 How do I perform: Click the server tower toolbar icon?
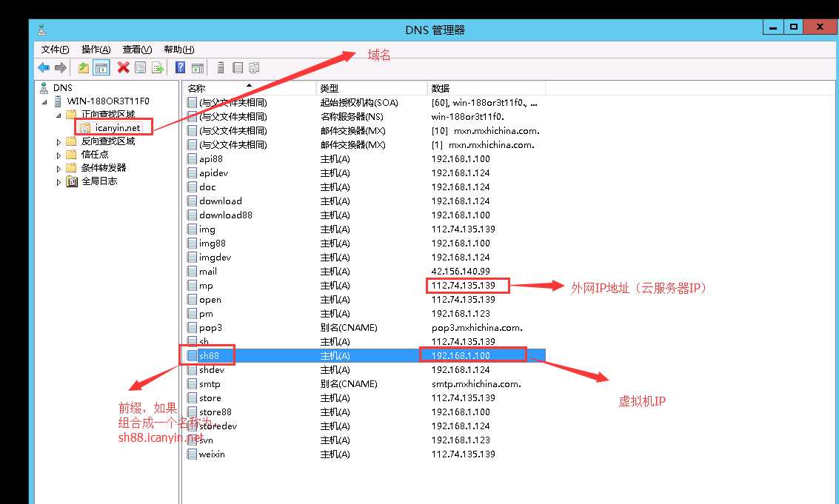[x=221, y=67]
